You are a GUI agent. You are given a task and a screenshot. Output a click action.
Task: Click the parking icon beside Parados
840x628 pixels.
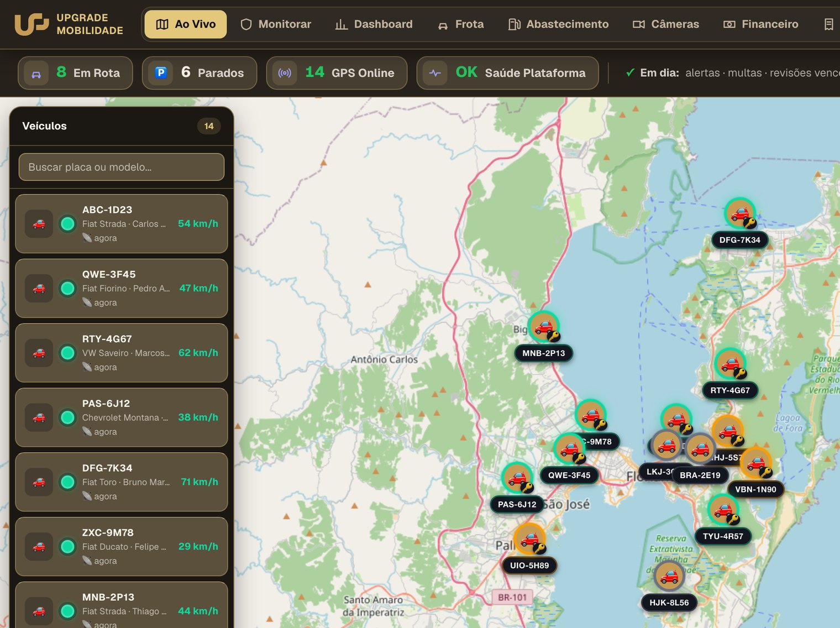[161, 72]
